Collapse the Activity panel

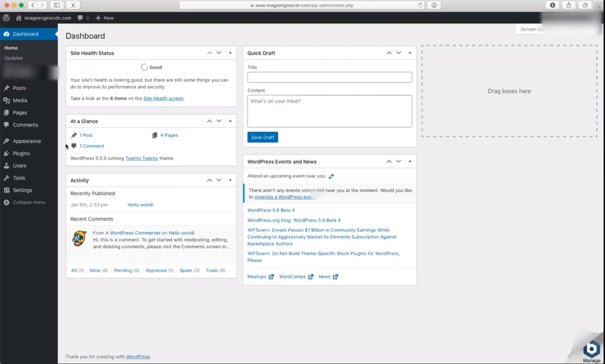230,180
